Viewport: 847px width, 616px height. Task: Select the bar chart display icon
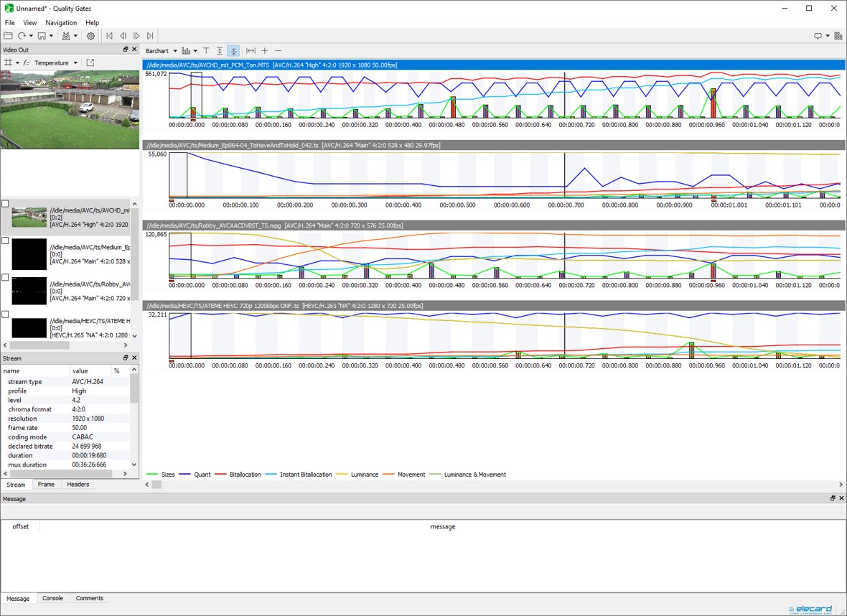[187, 51]
